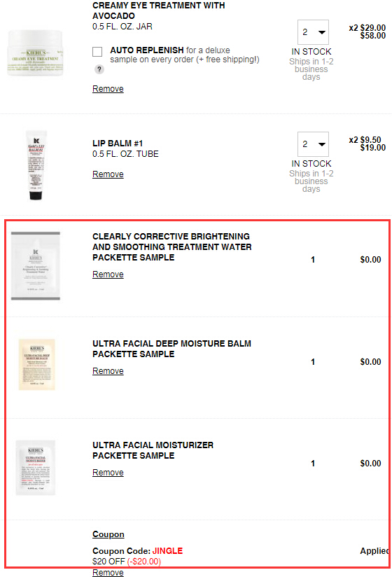Screen dimensions: 392x577
Task: View Creamy Eye Treatment jar thumbnail
Action: click(x=35, y=53)
